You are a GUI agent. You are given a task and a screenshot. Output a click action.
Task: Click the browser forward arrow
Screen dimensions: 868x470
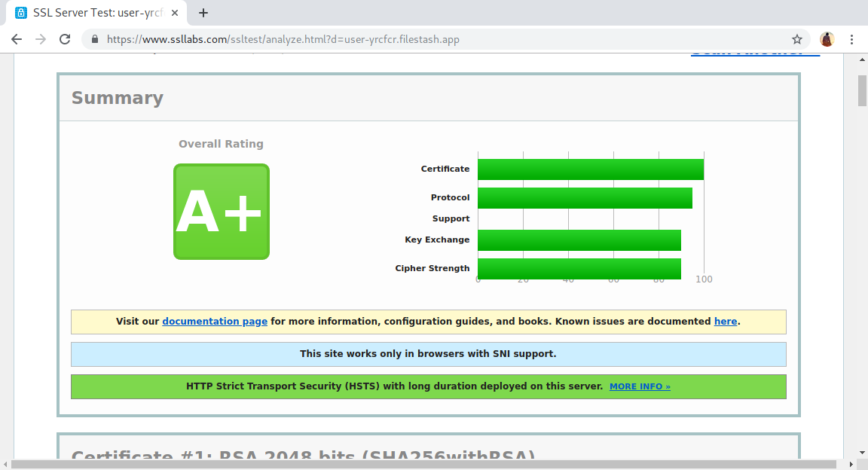(x=41, y=39)
